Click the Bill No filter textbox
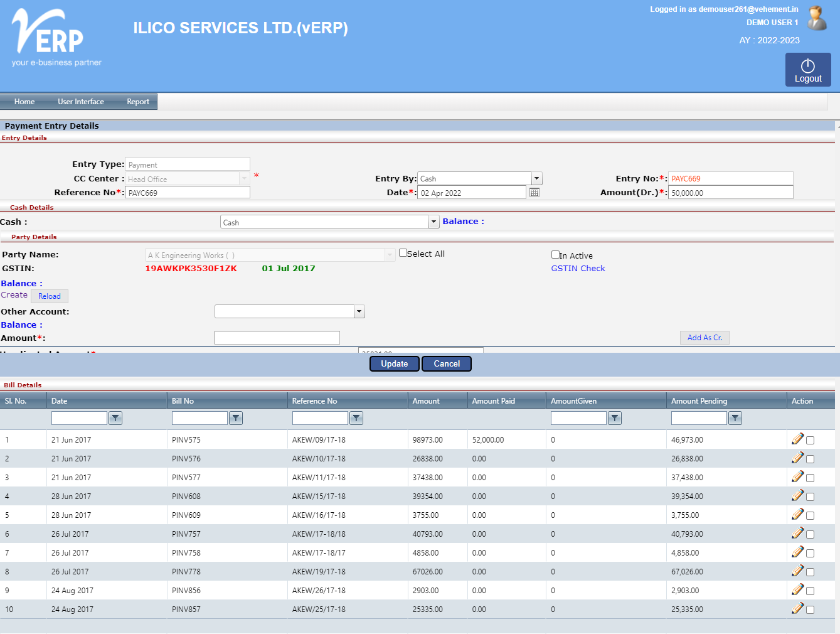Image resolution: width=840 pixels, height=634 pixels. [x=199, y=418]
